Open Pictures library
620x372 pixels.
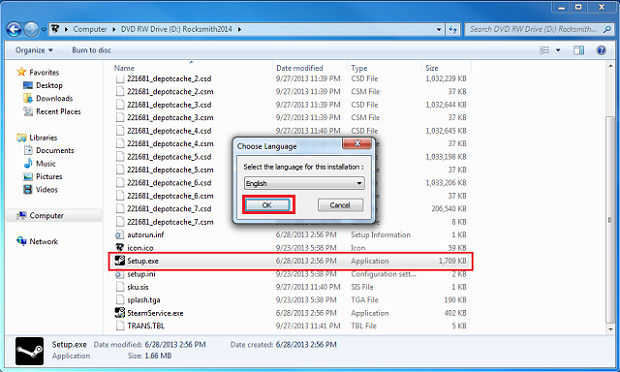49,177
